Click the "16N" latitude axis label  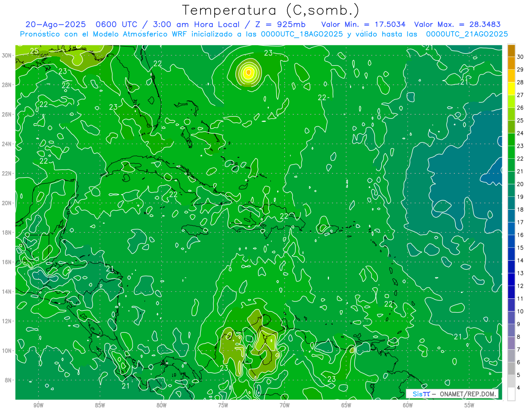[x=7, y=262]
